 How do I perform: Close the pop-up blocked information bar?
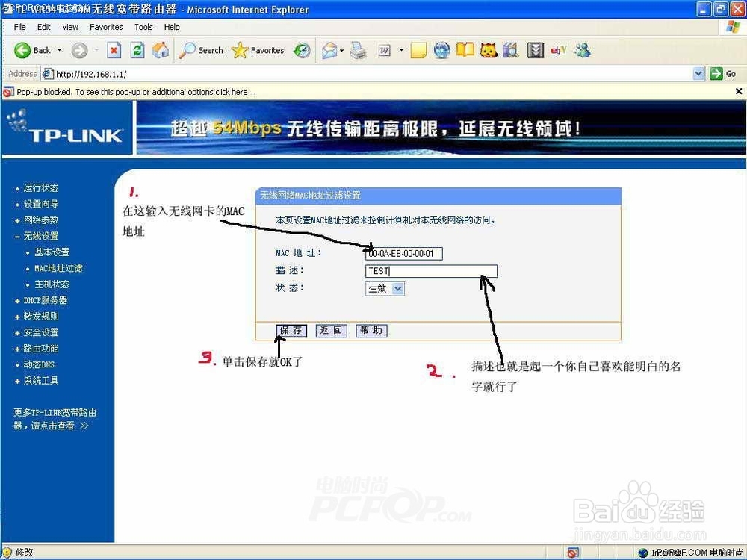[739, 91]
